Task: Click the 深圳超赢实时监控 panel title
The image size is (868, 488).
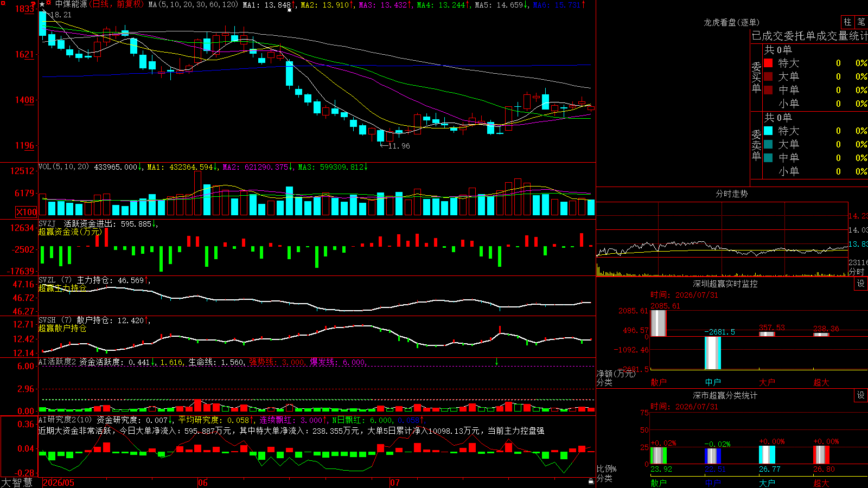Action: (x=725, y=284)
